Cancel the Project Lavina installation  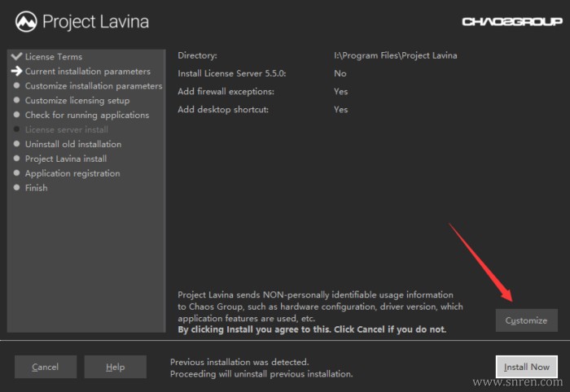point(46,367)
